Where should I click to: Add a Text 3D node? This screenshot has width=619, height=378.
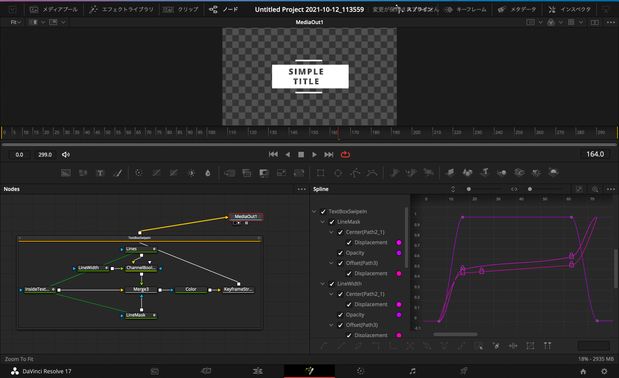tap(484, 172)
